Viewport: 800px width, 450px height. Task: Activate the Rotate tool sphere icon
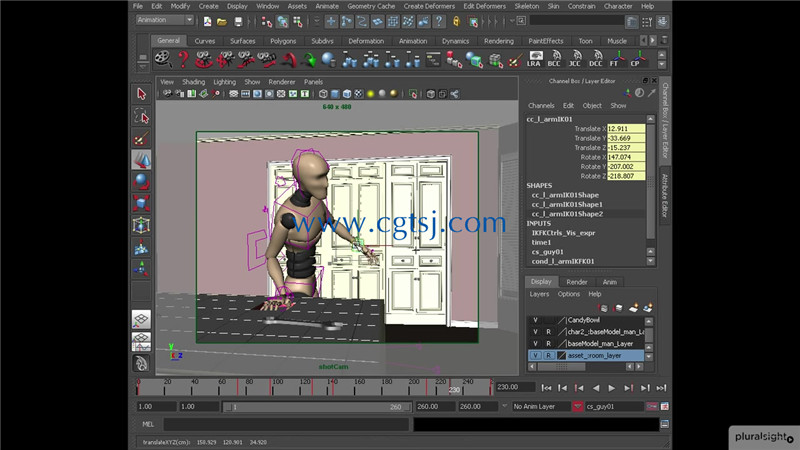pos(141,182)
